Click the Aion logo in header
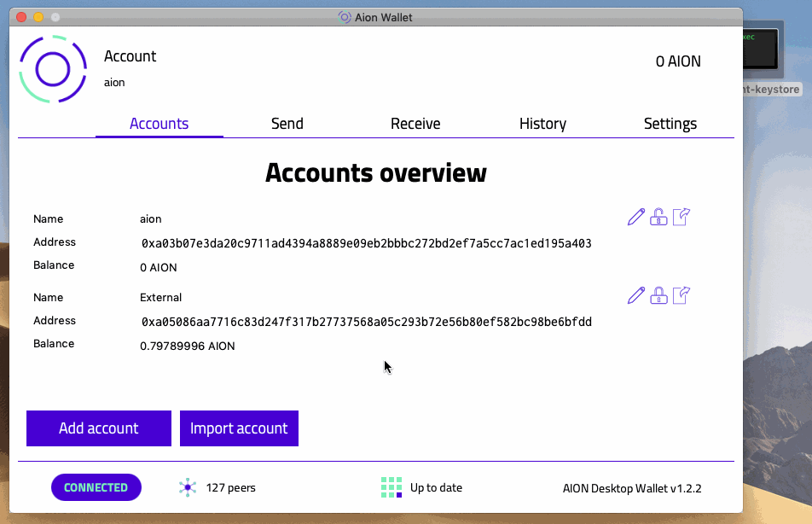This screenshot has width=812, height=524. click(x=53, y=69)
